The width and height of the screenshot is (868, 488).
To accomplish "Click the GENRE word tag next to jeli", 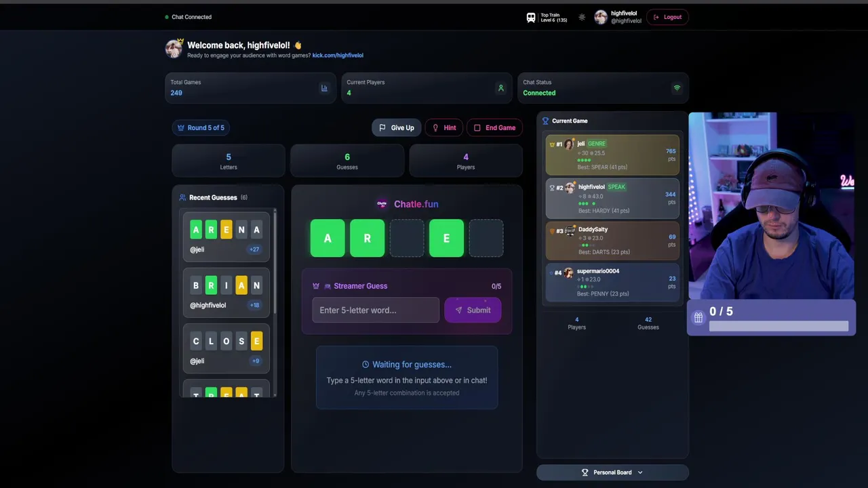I will [x=597, y=144].
